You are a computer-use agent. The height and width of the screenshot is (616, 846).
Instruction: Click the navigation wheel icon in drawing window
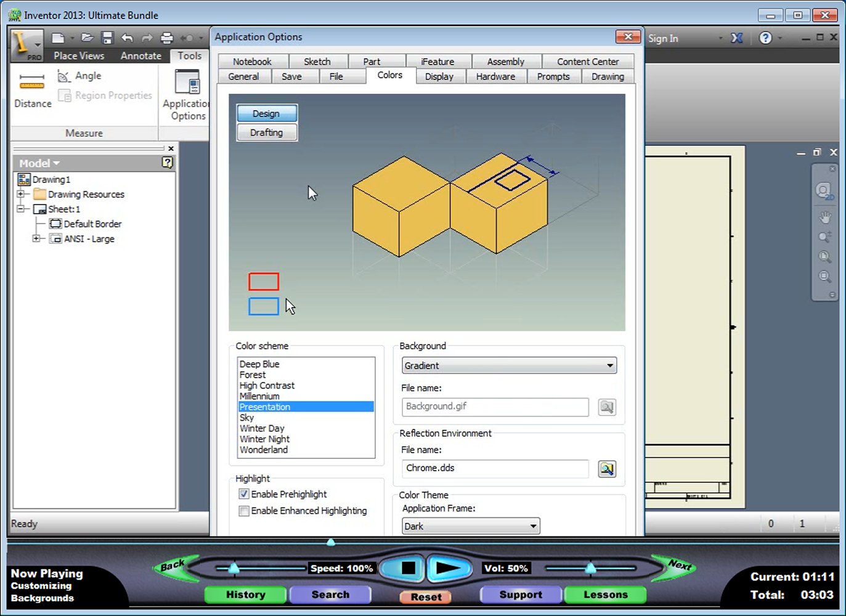pyautogui.click(x=824, y=191)
